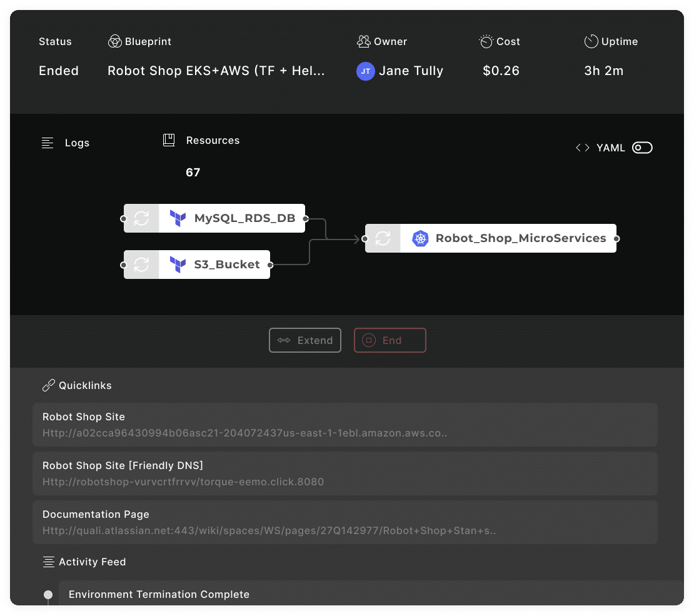694x616 pixels.
Task: Toggle the YAML view switch
Action: tap(642, 148)
